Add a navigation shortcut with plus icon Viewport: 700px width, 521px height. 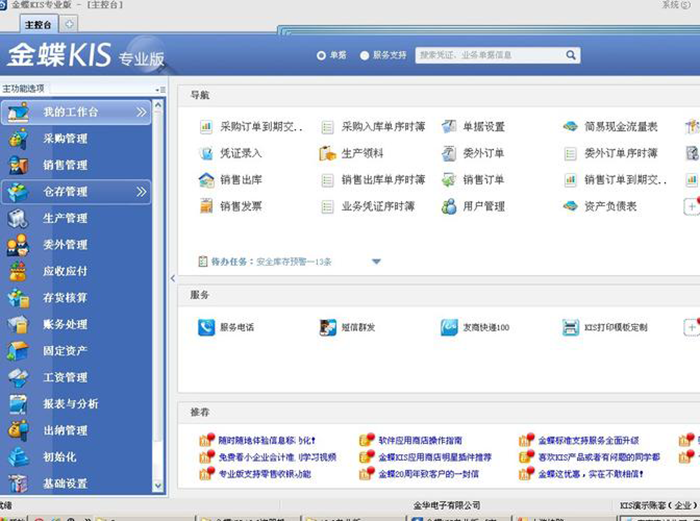pyautogui.click(x=692, y=207)
